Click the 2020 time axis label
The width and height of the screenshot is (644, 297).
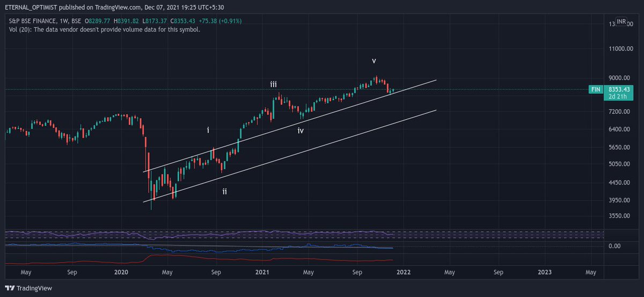point(121,272)
